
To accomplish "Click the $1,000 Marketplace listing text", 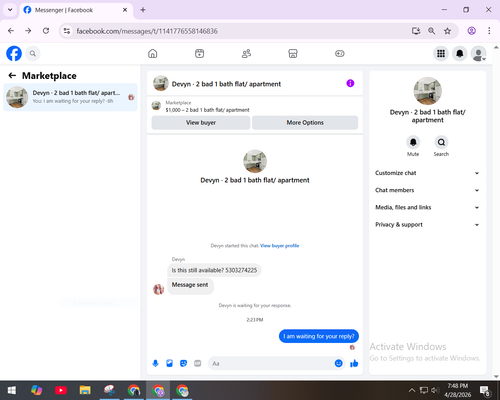I will pyautogui.click(x=207, y=110).
